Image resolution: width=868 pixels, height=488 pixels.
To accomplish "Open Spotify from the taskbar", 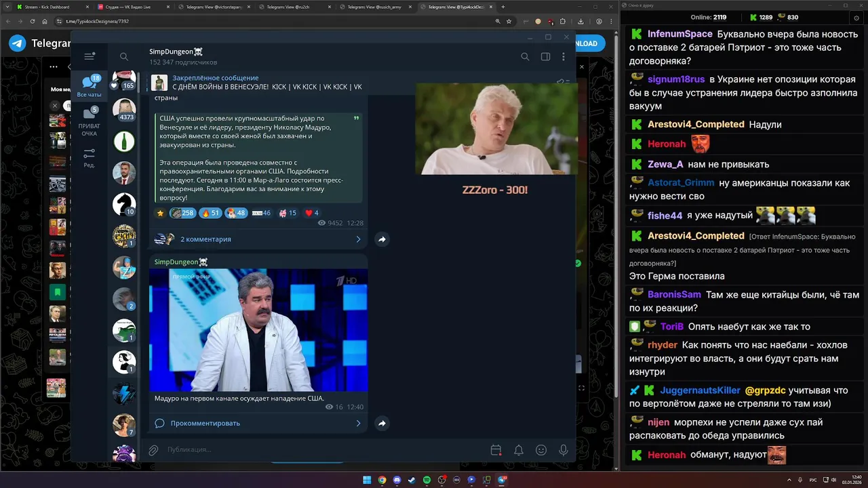I will coord(427,480).
